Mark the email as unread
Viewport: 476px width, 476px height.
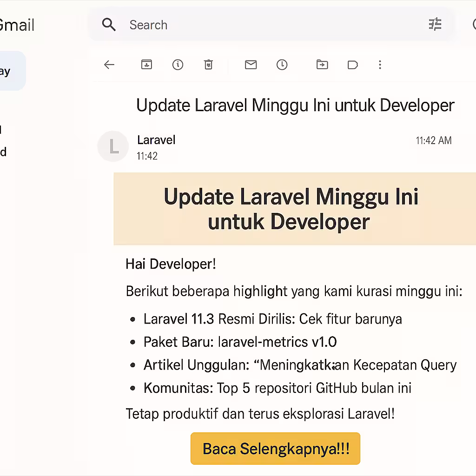tap(251, 65)
